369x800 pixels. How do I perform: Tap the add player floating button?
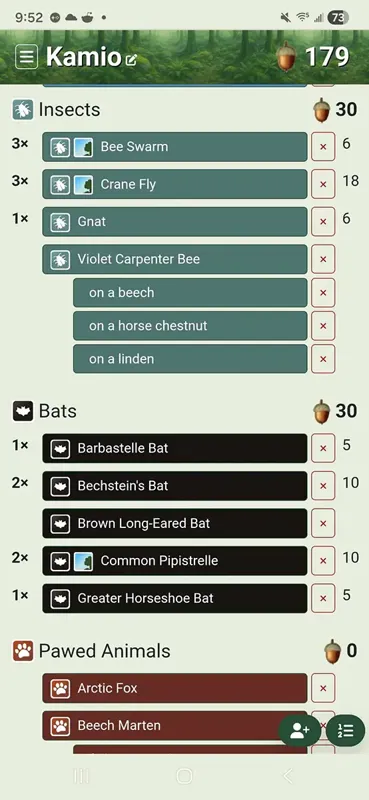pos(300,731)
